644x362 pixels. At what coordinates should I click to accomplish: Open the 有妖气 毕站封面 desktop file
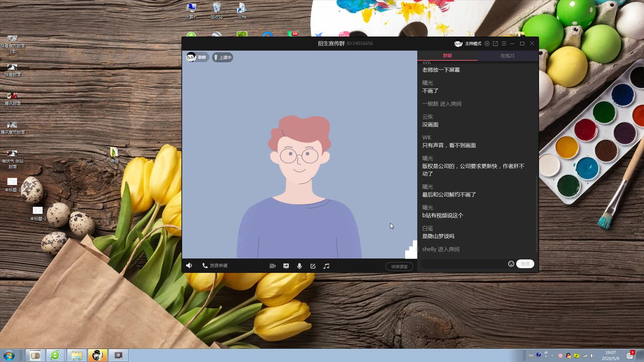pos(12,160)
